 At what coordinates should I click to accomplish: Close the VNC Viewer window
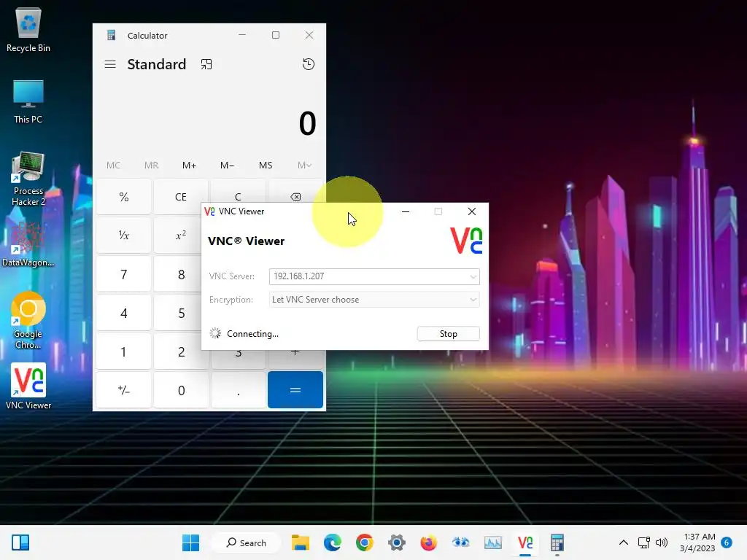click(x=472, y=211)
